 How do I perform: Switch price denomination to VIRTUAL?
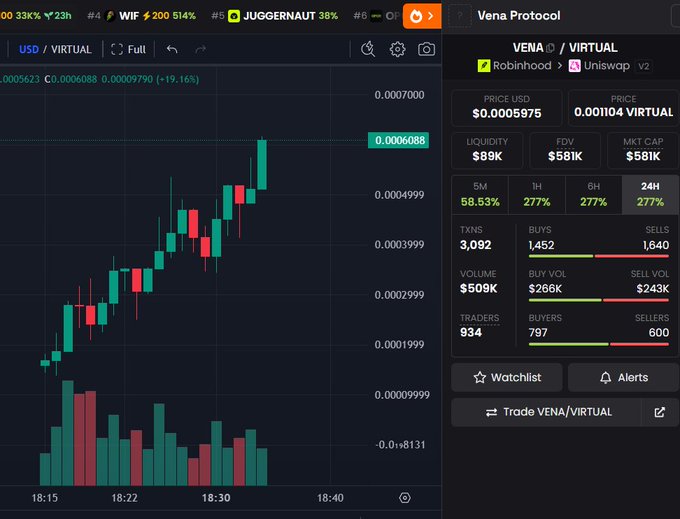(71, 49)
